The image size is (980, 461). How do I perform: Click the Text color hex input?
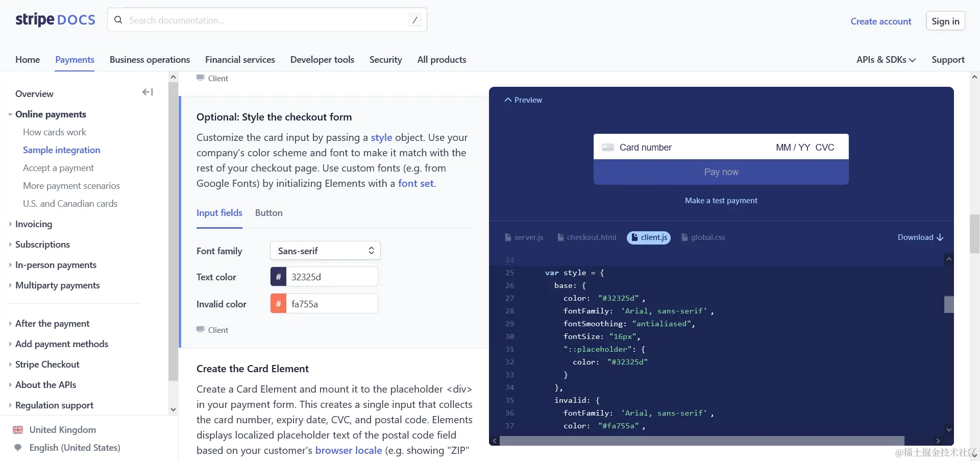click(332, 277)
